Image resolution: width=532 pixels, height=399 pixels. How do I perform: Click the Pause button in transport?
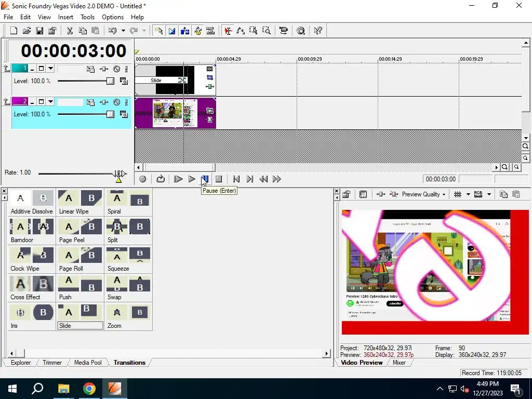205,179
